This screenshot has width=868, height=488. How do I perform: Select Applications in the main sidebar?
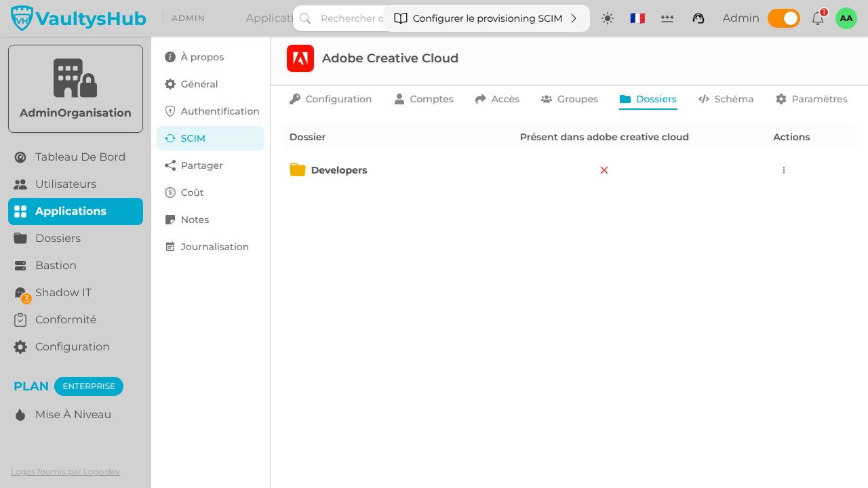(75, 211)
